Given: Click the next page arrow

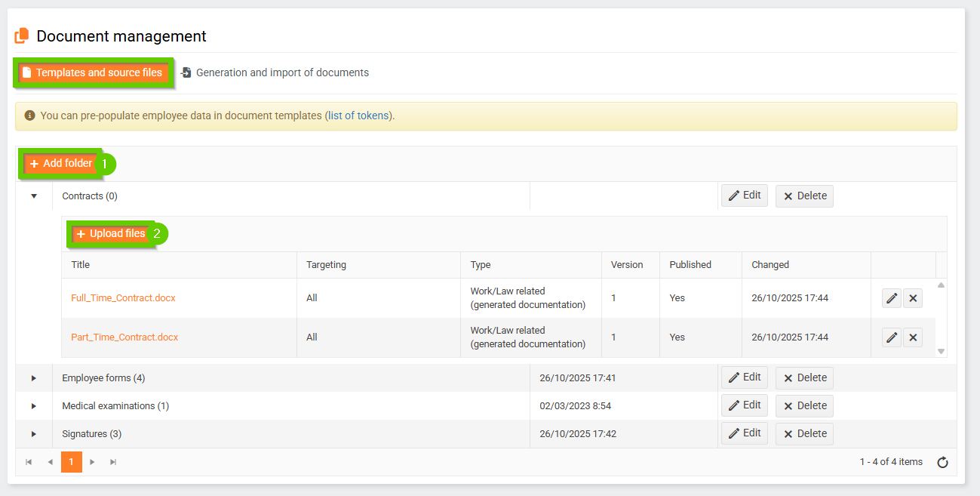Looking at the screenshot, I should [92, 462].
